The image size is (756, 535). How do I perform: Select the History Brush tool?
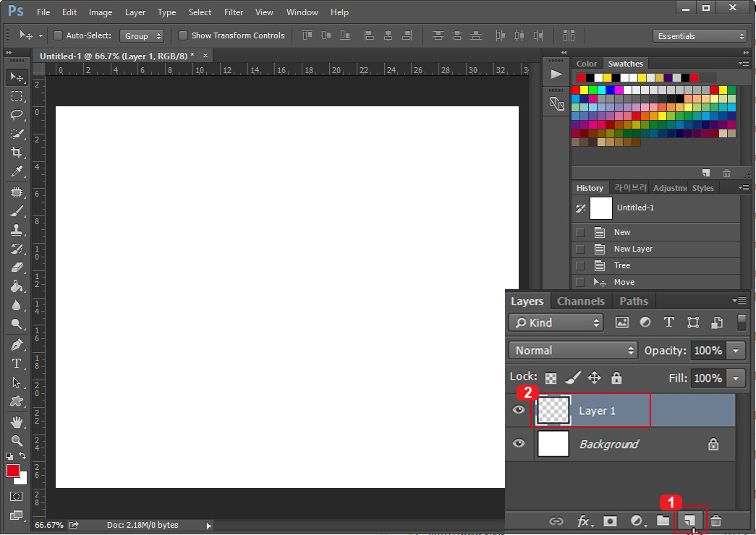point(17,249)
